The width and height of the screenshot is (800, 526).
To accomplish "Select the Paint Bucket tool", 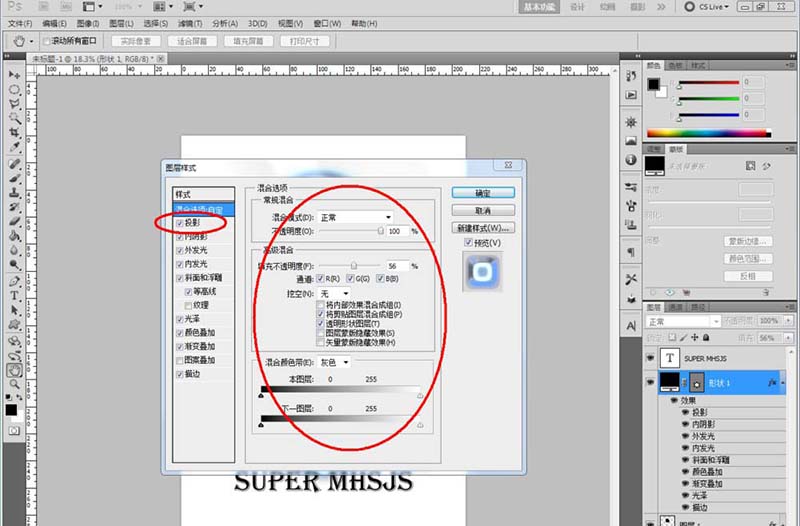I will click(x=14, y=236).
